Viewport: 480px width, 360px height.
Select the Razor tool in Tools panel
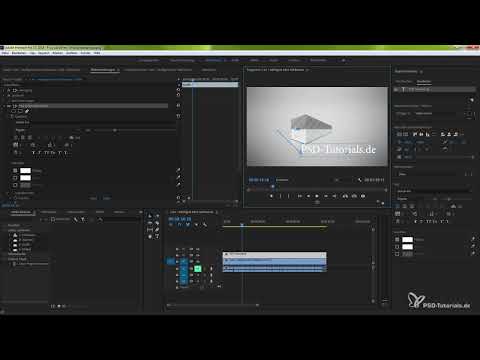tap(157, 223)
